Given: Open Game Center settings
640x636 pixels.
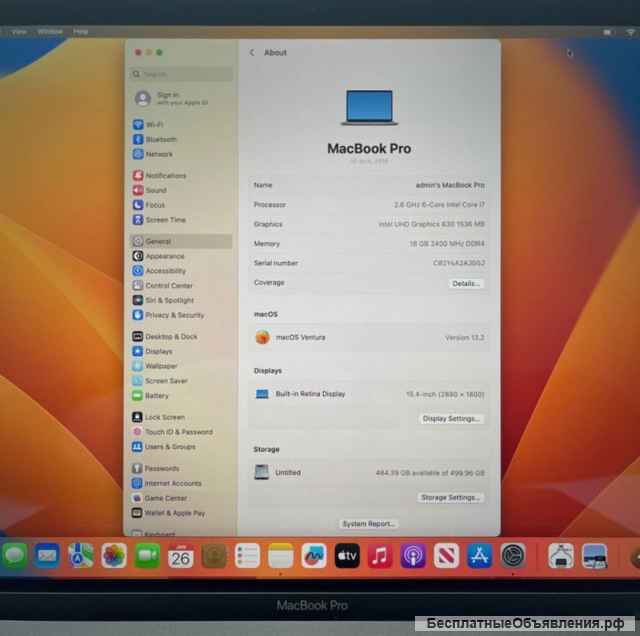Looking at the screenshot, I should tap(160, 498).
